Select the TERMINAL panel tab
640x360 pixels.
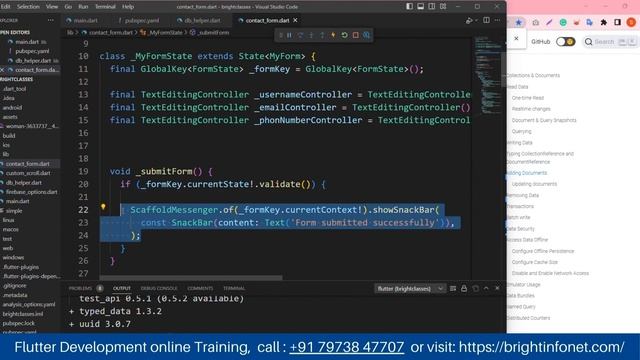(234, 288)
